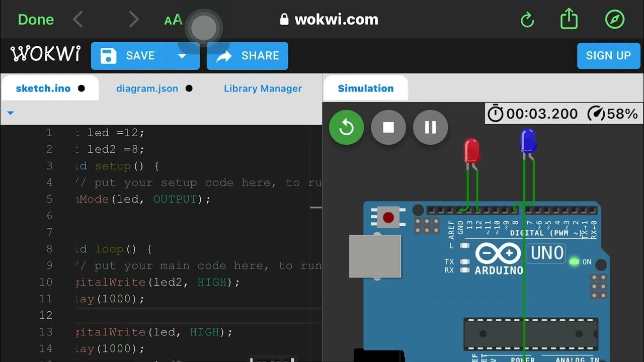Click the 58% performance speed gauge

point(612,114)
